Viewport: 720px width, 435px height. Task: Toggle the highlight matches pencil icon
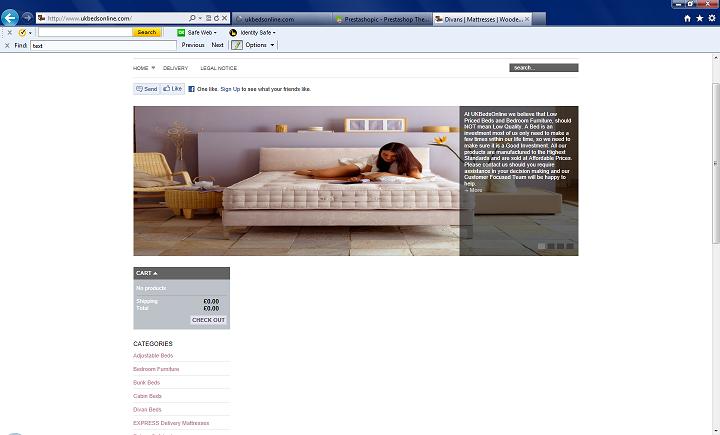click(237, 45)
